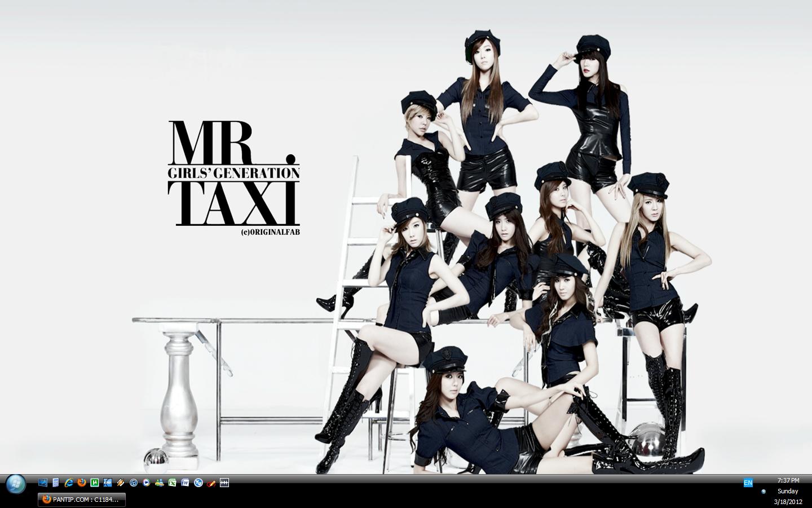Click the small round system tray icon

coord(764,492)
